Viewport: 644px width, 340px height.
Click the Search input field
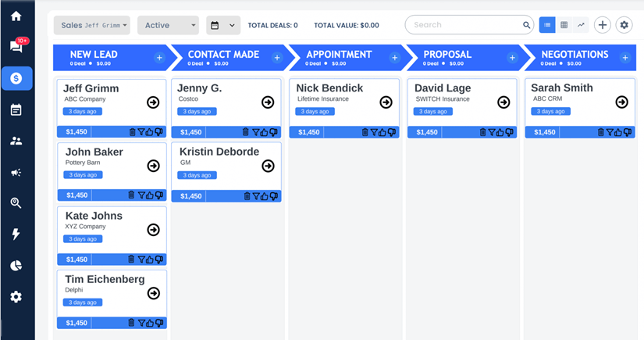464,25
